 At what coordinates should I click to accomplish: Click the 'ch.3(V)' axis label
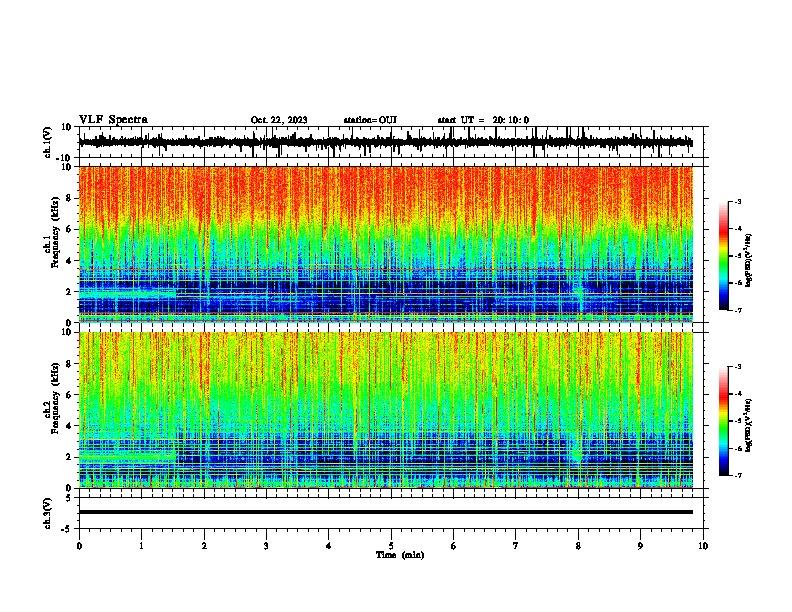coord(48,513)
